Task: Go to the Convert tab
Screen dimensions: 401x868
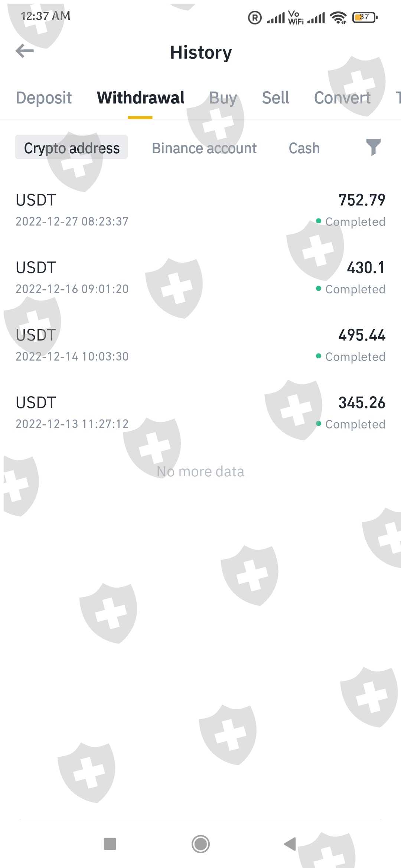Action: [342, 98]
